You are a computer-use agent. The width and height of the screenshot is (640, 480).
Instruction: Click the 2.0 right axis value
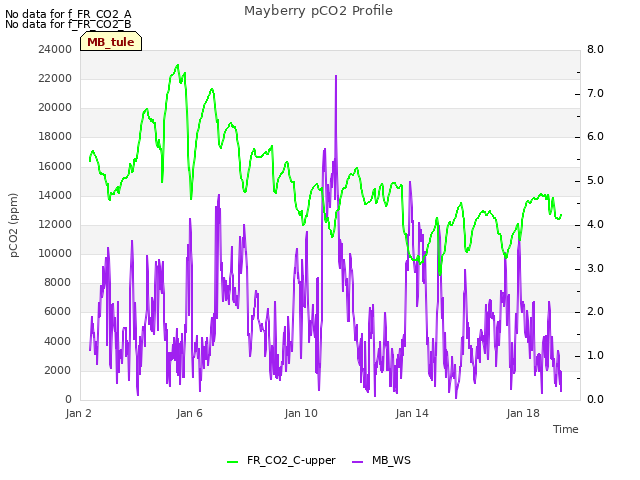(x=595, y=311)
